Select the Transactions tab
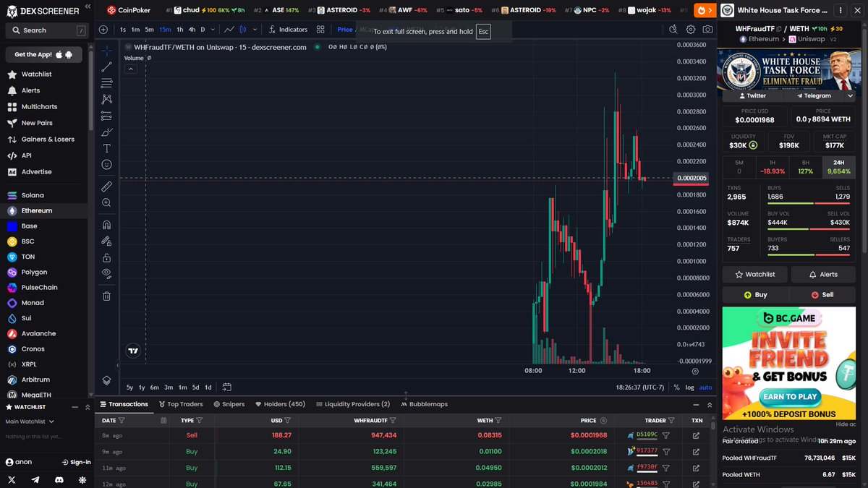This screenshot has height=488, width=868. (124, 404)
